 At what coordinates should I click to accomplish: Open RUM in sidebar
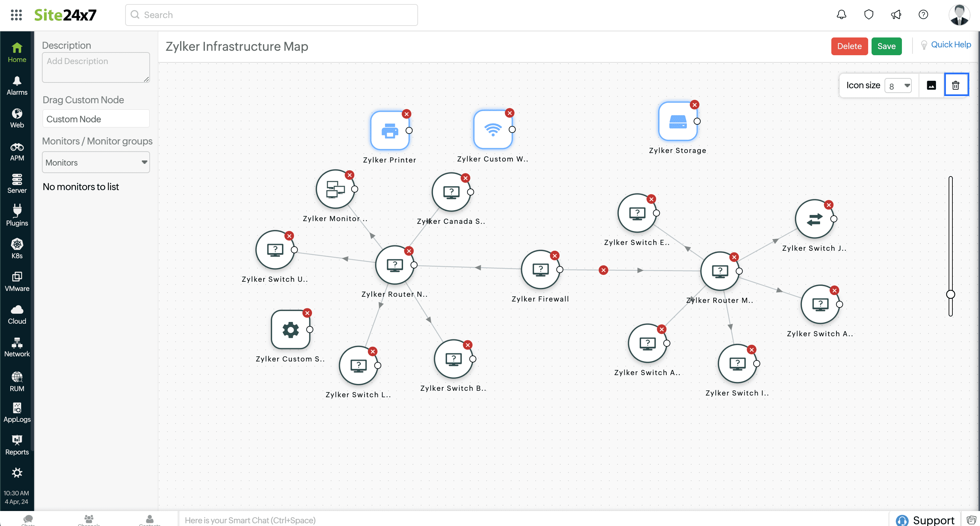pos(17,382)
